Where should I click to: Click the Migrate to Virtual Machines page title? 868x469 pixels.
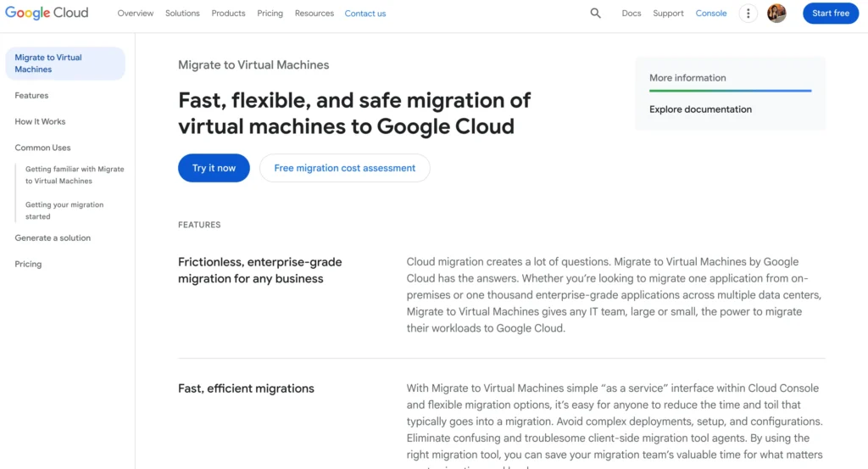tap(253, 64)
